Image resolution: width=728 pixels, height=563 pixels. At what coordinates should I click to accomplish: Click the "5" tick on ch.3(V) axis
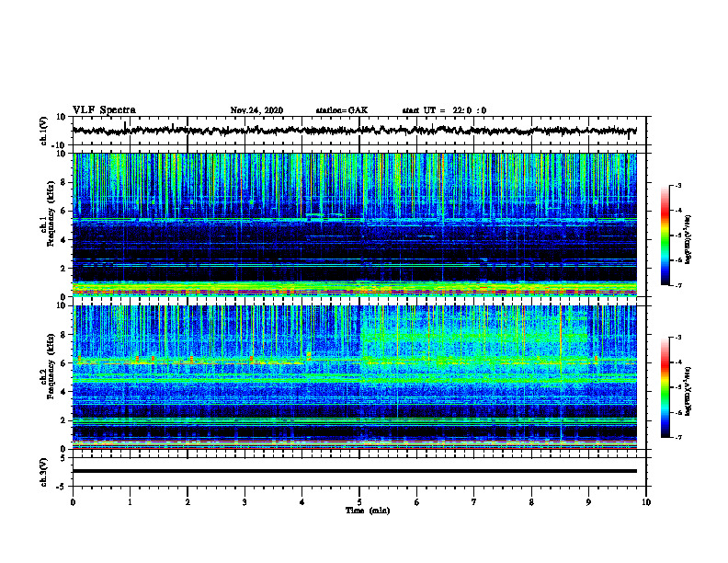63,458
